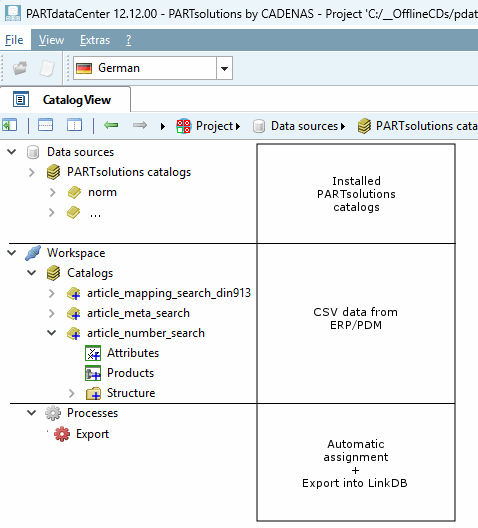This screenshot has height=528, width=478.
Task: Expand the Data sources breadcrumb arrow
Action: (x=343, y=127)
